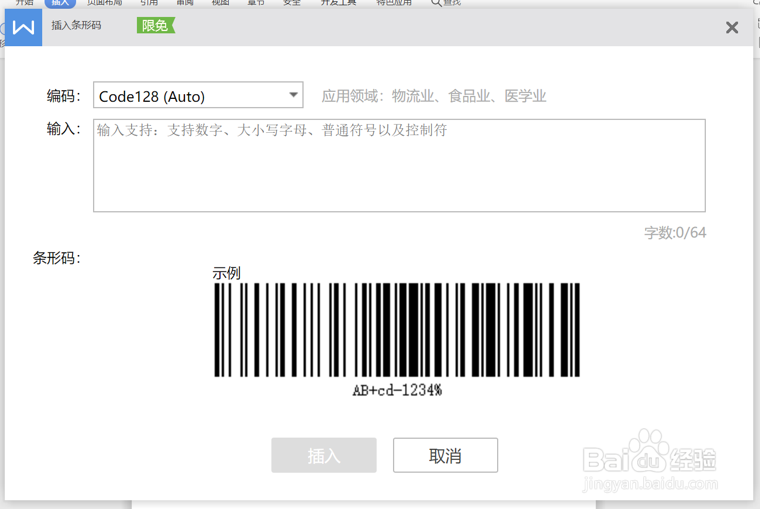Switch to the 开发工具 ribbon tab

[x=338, y=2]
